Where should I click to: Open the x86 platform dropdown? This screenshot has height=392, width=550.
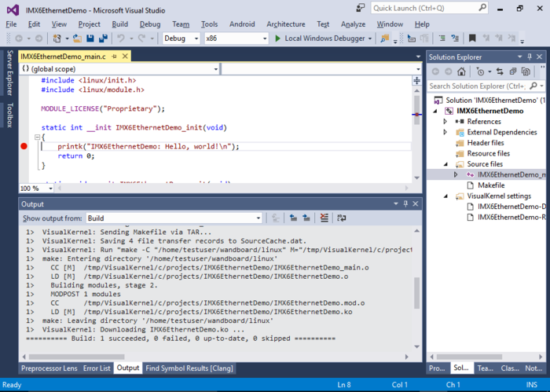pyautogui.click(x=265, y=38)
